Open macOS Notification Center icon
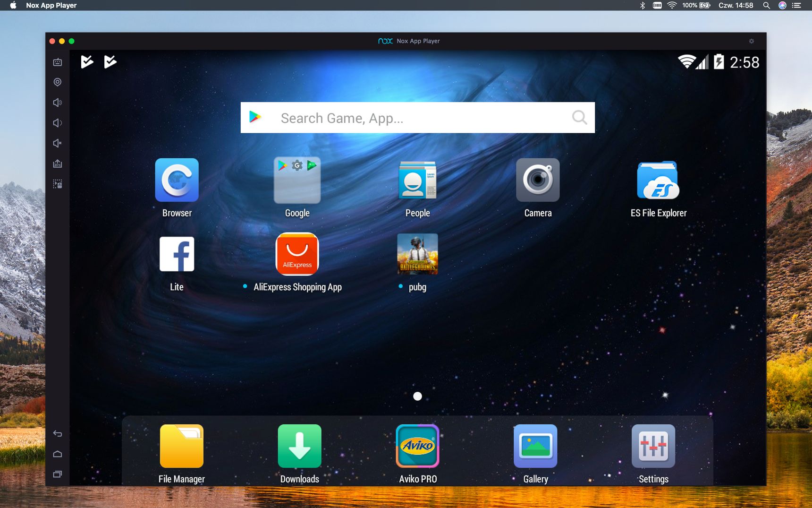The image size is (812, 508). pos(796,5)
